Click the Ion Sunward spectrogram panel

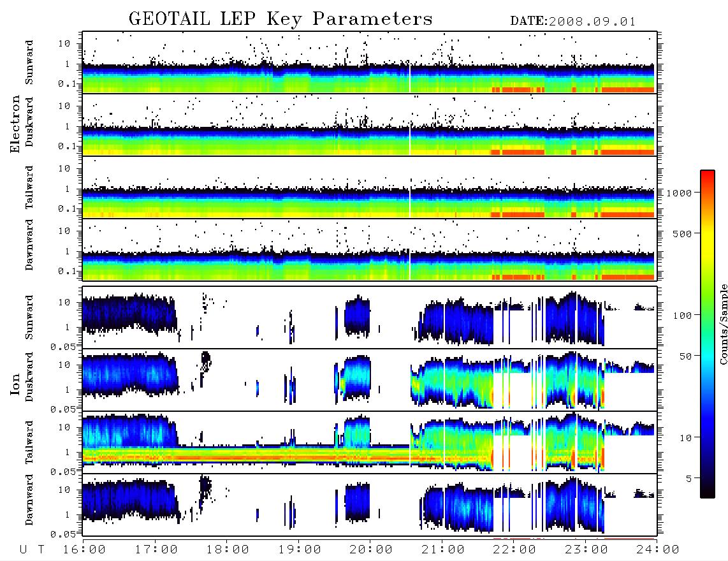pos(370,317)
